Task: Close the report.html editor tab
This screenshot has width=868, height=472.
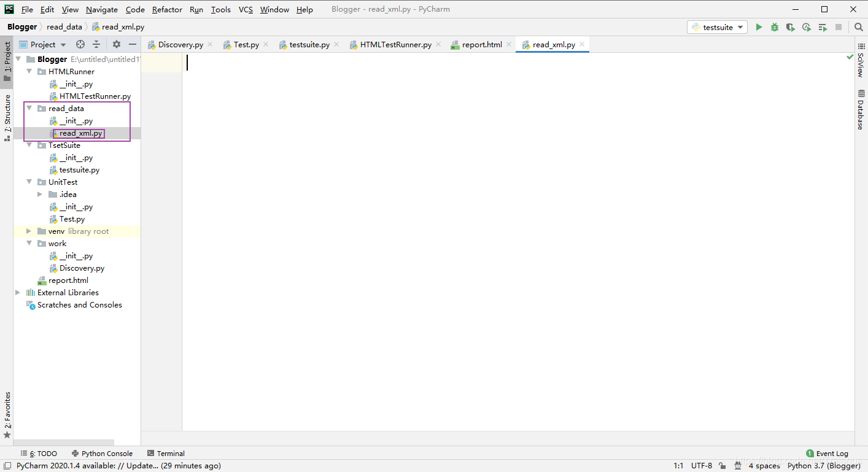Action: [509, 44]
